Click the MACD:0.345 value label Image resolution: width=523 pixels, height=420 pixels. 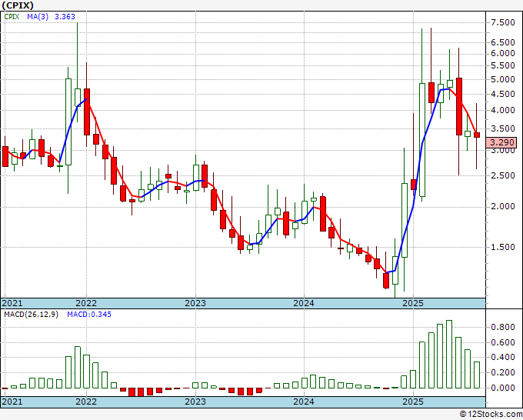pyautogui.click(x=89, y=315)
